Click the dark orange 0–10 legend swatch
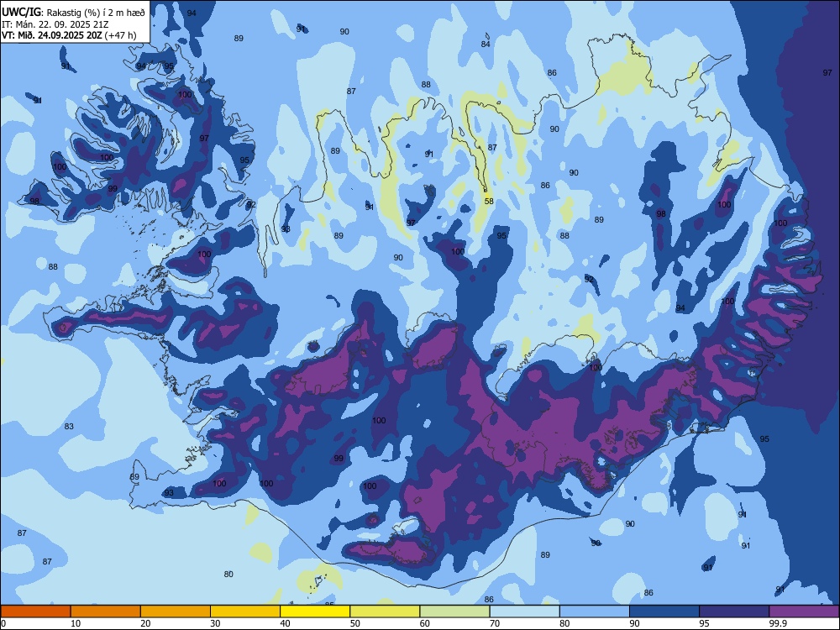The height and width of the screenshot is (630, 840). click(x=35, y=612)
